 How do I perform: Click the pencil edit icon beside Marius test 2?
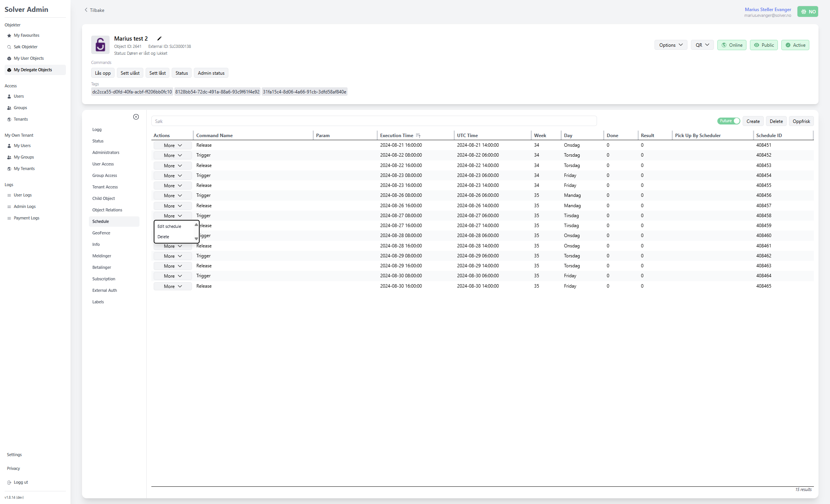159,38
